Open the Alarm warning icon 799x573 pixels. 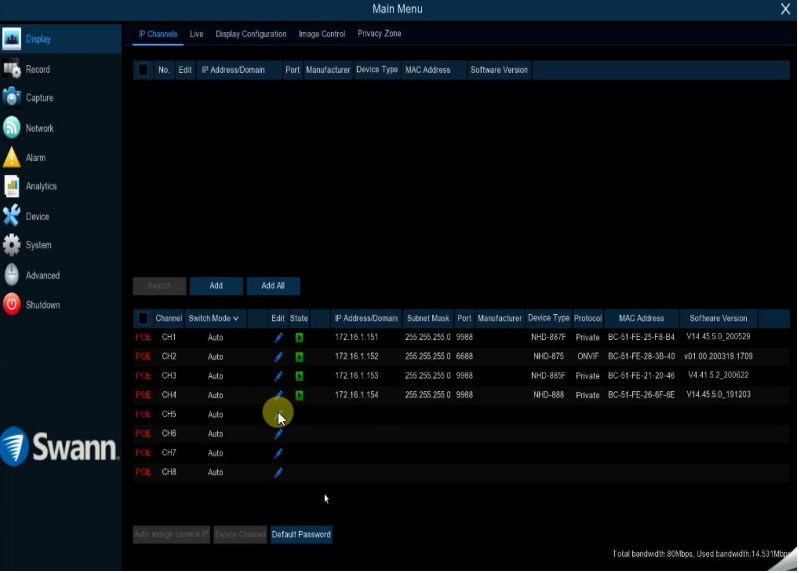pyautogui.click(x=12, y=158)
